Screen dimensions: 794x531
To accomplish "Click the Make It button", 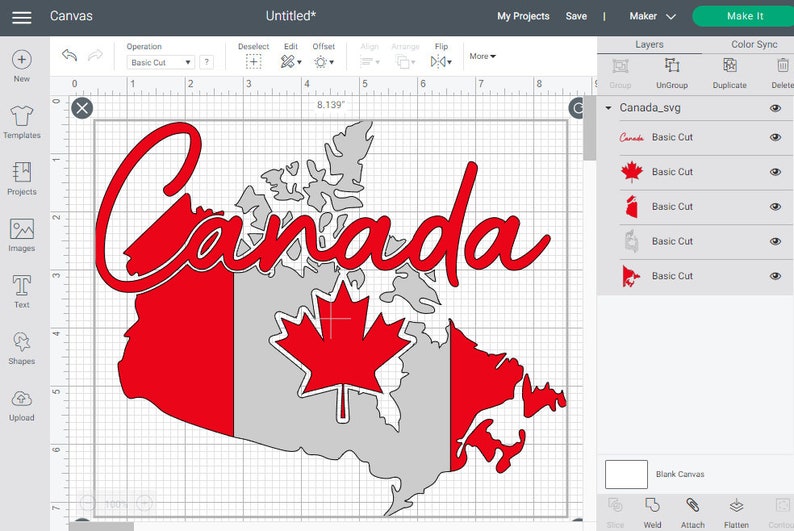I will click(744, 16).
